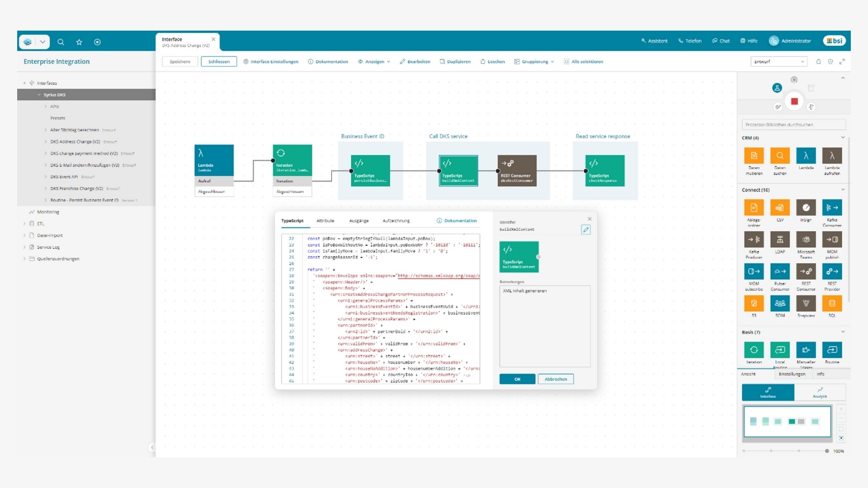The width and height of the screenshot is (868, 488).
Task: Click the Abbrechen button
Action: point(556,379)
